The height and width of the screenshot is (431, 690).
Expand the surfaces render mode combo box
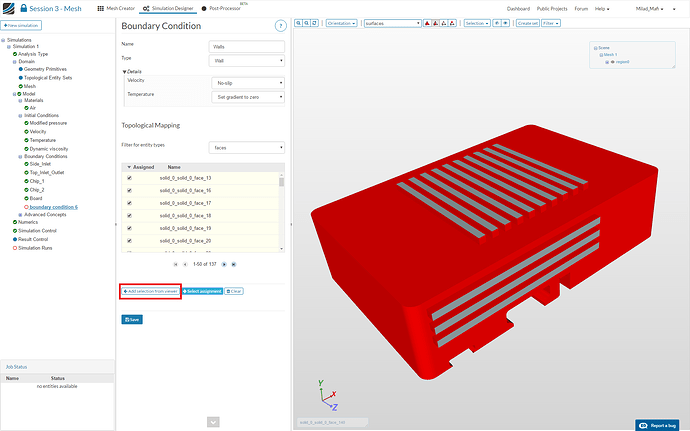(391, 22)
